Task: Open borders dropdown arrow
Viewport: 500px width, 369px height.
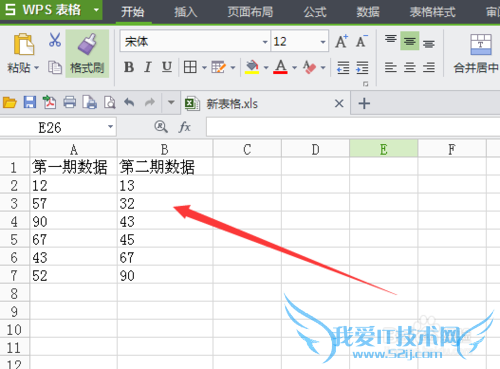Action: pos(204,68)
